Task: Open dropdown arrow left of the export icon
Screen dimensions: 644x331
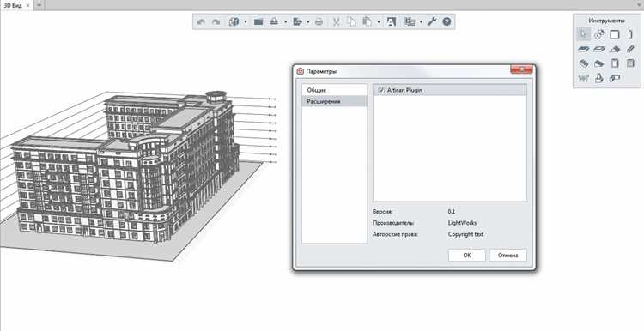Action: click(285, 21)
